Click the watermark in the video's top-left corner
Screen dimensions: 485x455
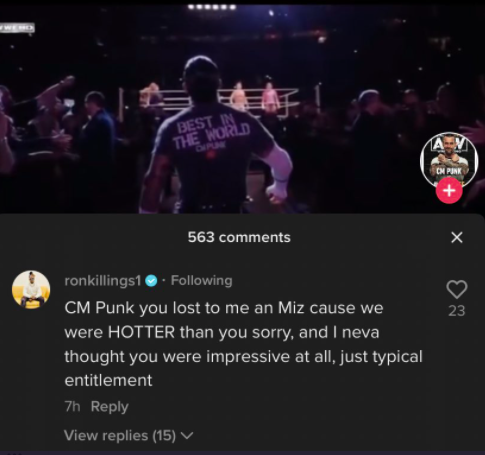click(17, 27)
